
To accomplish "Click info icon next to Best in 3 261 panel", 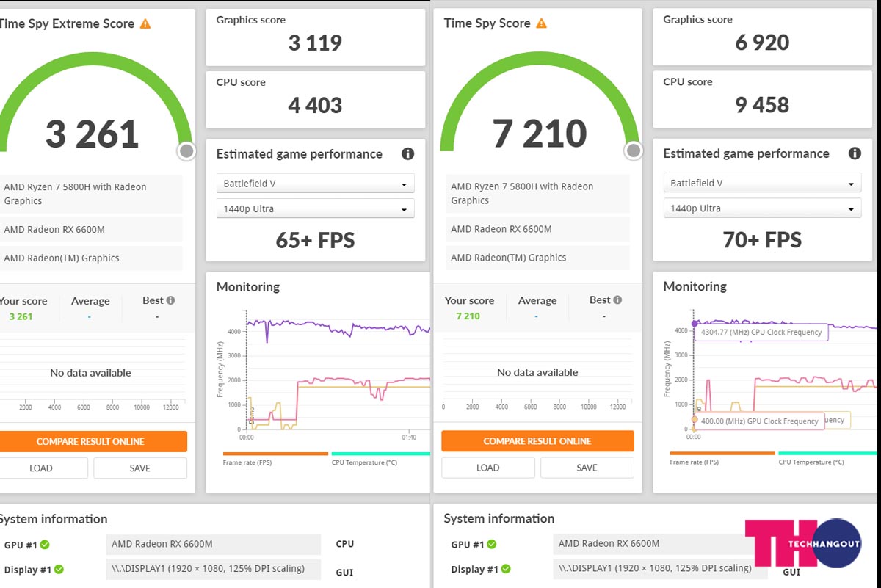I will tap(170, 300).
